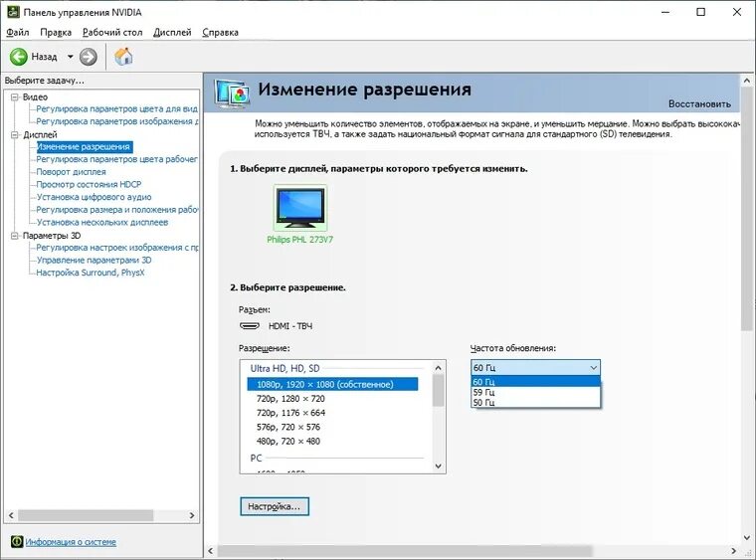Open Регулировка параметров цвета для видео

click(x=116, y=108)
